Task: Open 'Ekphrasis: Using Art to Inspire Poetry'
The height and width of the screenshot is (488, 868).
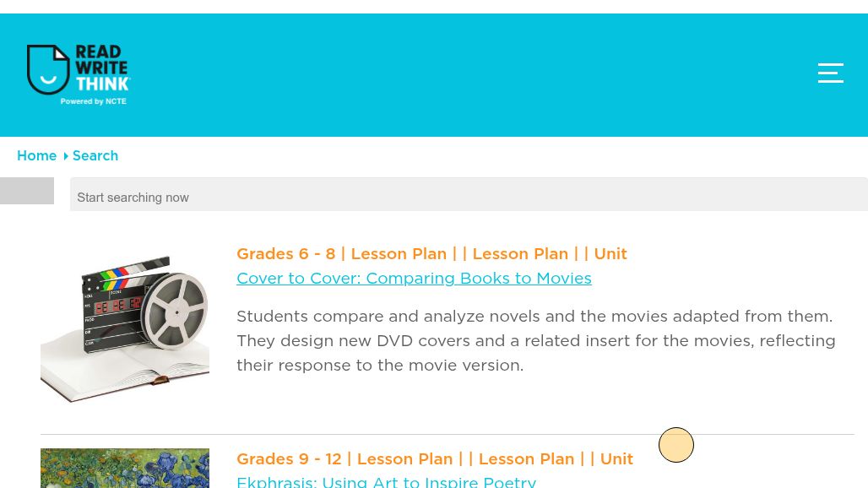Action: tap(386, 481)
